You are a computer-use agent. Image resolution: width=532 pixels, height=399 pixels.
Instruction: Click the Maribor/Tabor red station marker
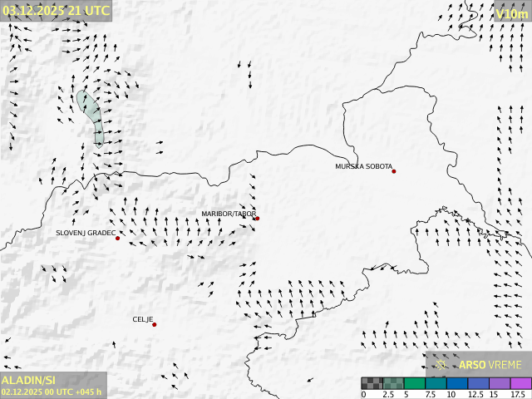click(x=257, y=219)
